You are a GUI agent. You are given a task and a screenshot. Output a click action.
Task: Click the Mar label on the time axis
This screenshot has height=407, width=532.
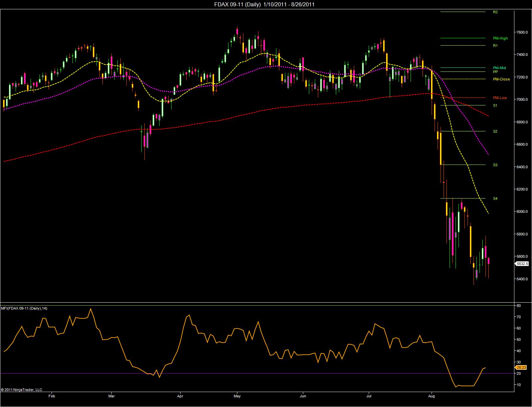(x=112, y=396)
